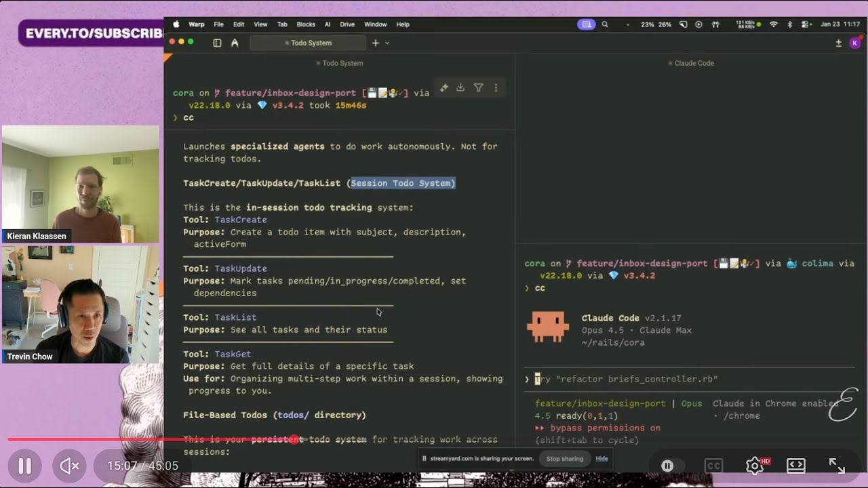The image size is (868, 488).
Task: Click the Claude Code mascot logo
Action: point(547,327)
